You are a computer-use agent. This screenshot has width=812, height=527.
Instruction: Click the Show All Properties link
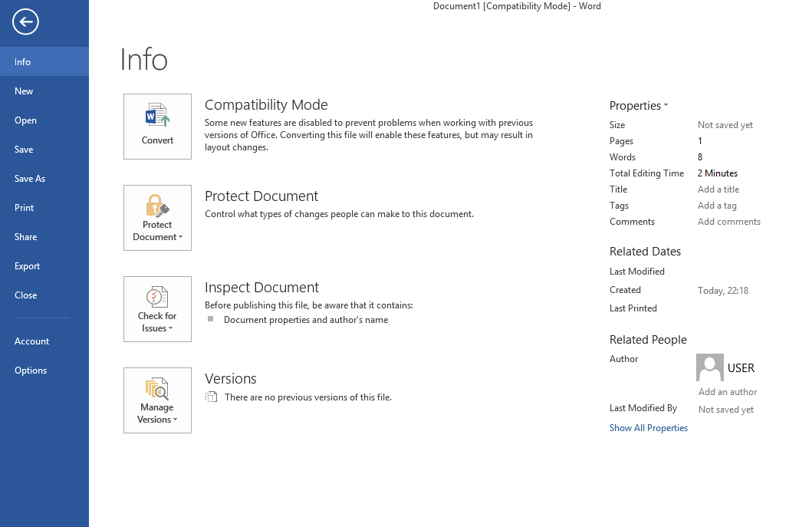click(x=649, y=428)
